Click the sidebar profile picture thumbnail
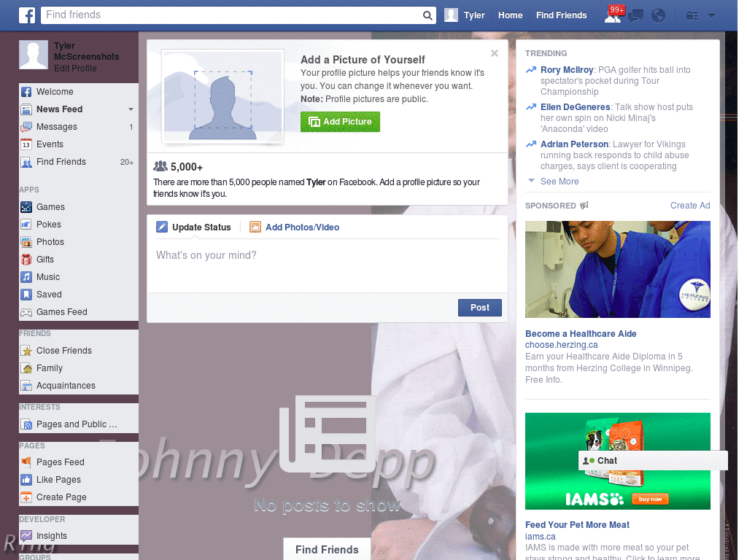Screen dimensions: 747x560 point(34,55)
